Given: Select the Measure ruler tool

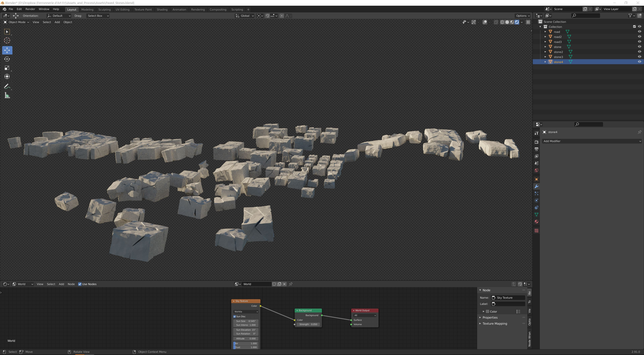Looking at the screenshot, I should click(7, 95).
